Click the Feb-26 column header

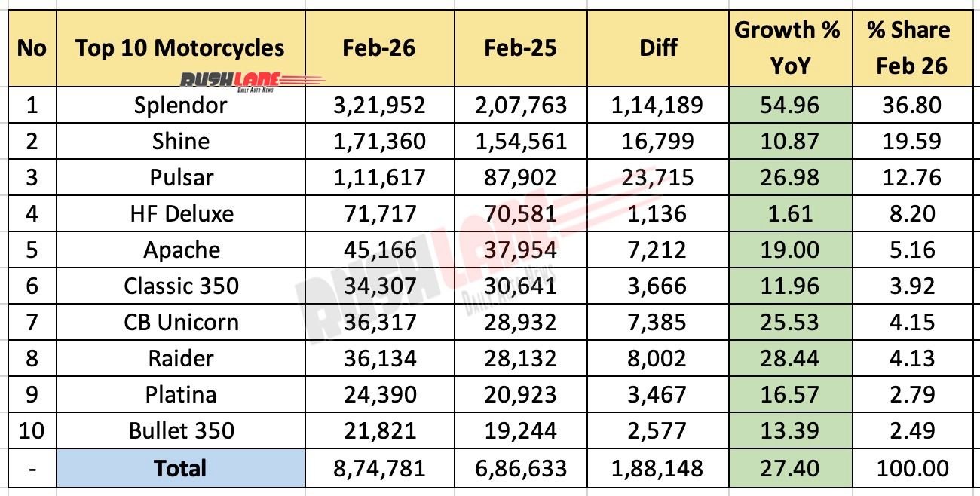pos(379,48)
